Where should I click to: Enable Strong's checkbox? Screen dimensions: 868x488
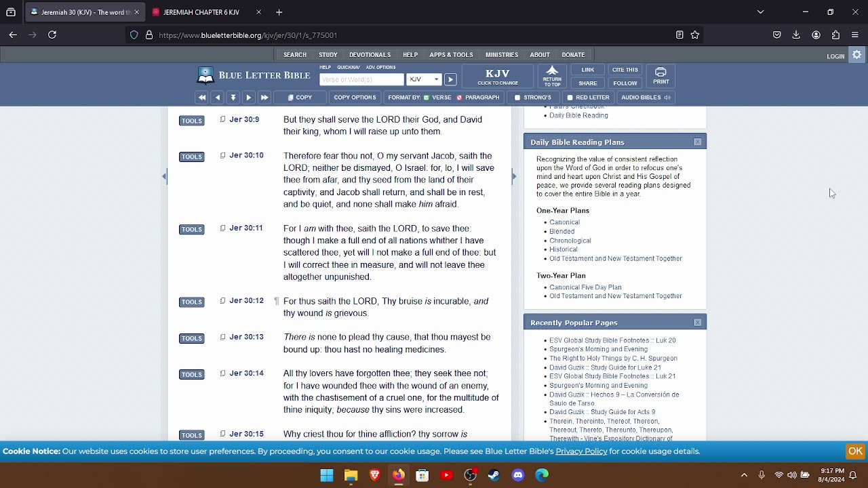[517, 98]
